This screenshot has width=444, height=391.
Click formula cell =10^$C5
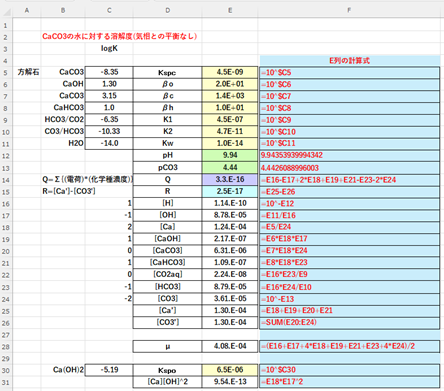[x=349, y=72]
